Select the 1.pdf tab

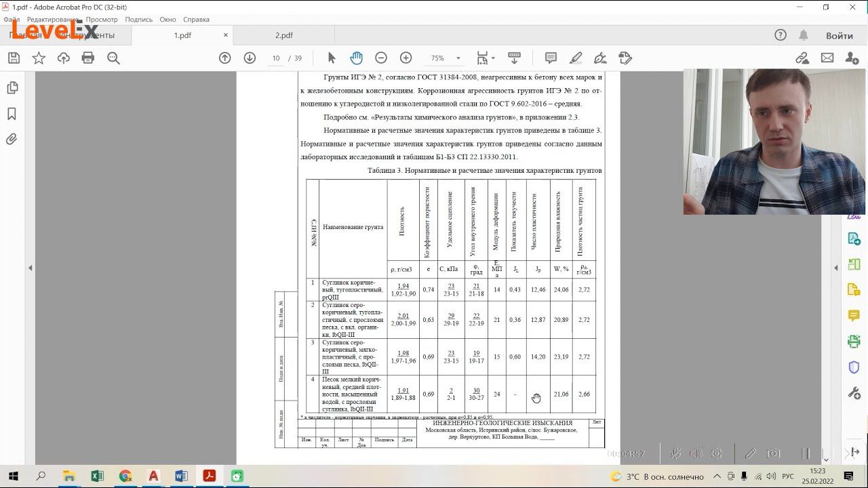tap(182, 35)
